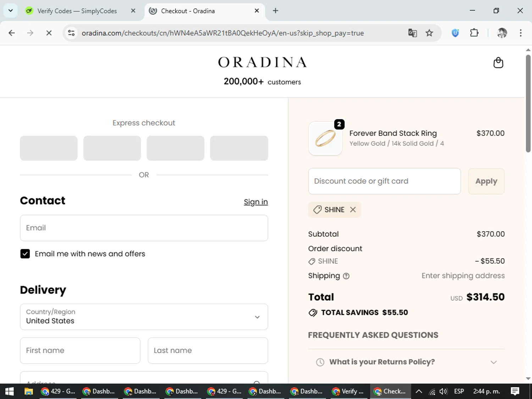The image size is (532, 399).
Task: Click the FREQUENTLY ASKED QUESTIONS heading
Action: pyautogui.click(x=373, y=335)
